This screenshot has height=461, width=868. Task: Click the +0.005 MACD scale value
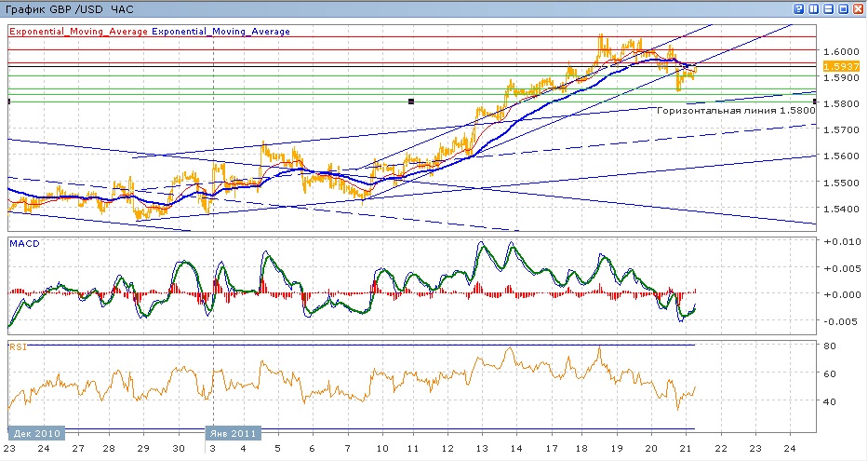click(x=842, y=268)
